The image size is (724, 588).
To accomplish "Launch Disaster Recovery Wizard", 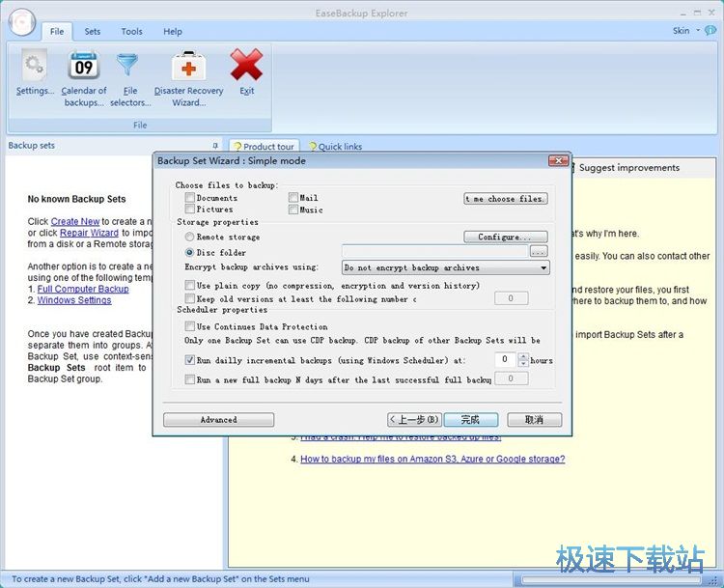I will [188, 79].
